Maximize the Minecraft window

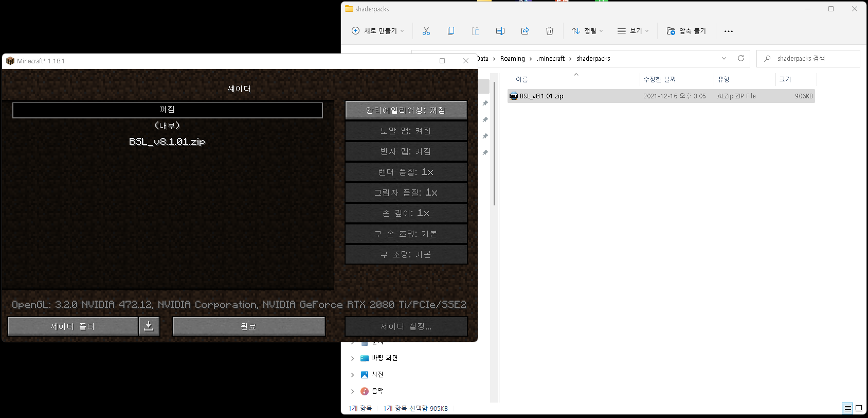(x=442, y=61)
